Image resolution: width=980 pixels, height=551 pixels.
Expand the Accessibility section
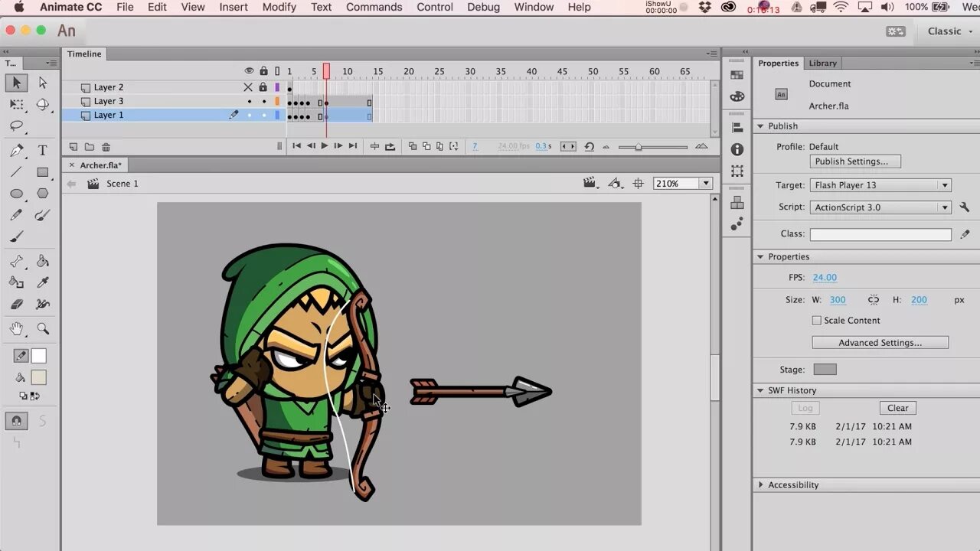tap(760, 485)
